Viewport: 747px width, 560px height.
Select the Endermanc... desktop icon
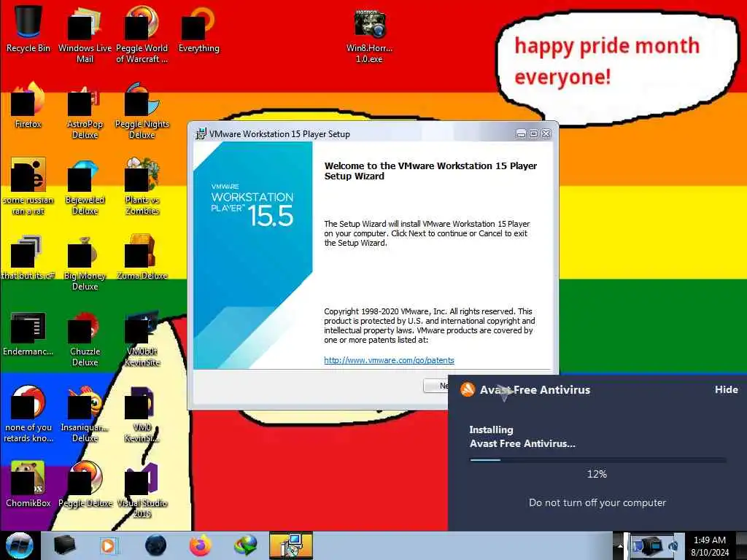pyautogui.click(x=28, y=333)
